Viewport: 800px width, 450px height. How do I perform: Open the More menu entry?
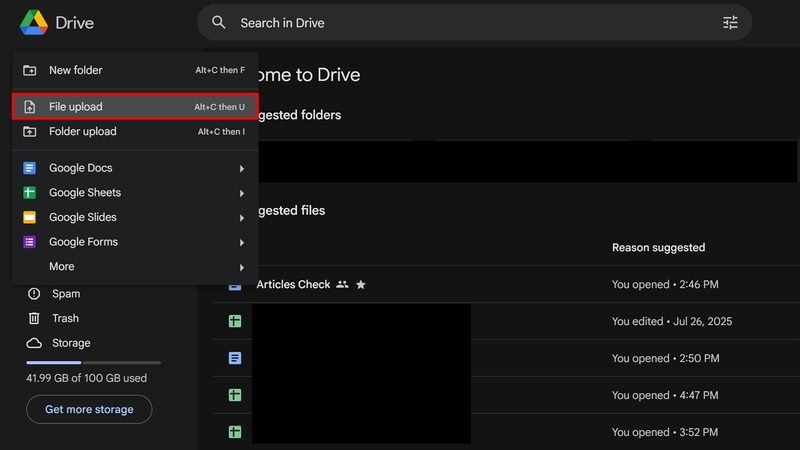[x=135, y=266]
